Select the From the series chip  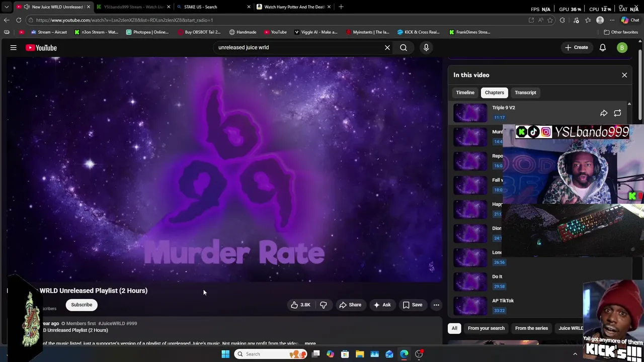(x=531, y=328)
